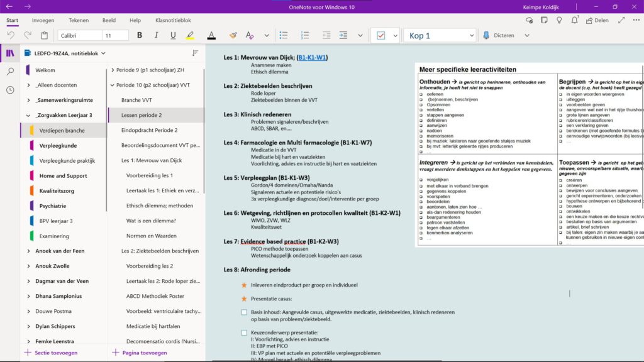644x362 pixels.
Task: Show recent notes via clock icon
Action: (10, 90)
